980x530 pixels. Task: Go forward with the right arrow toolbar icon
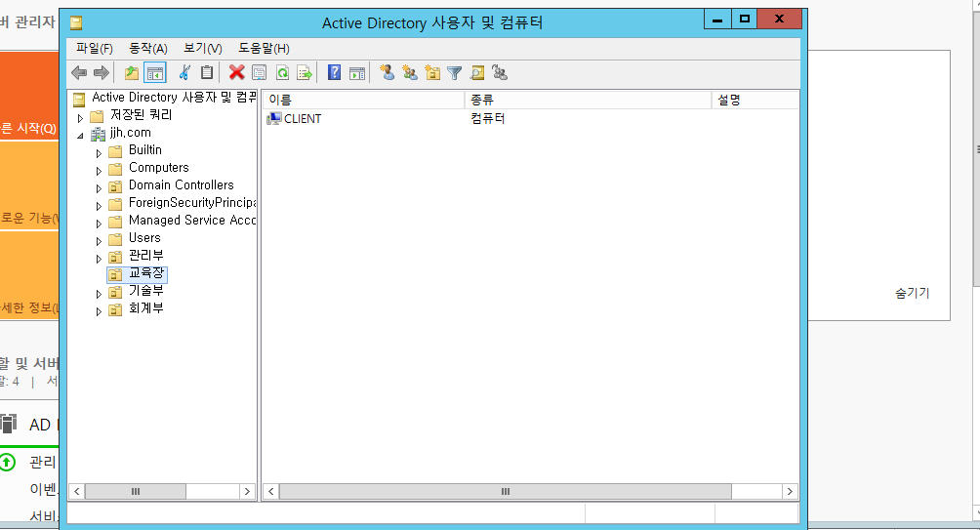coord(102,73)
